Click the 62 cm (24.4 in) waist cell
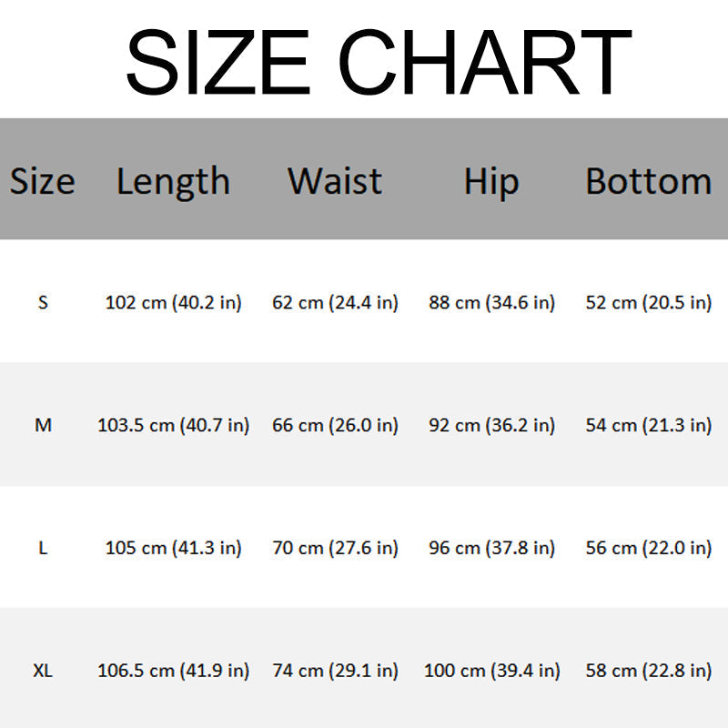This screenshot has width=728, height=728. [335, 302]
